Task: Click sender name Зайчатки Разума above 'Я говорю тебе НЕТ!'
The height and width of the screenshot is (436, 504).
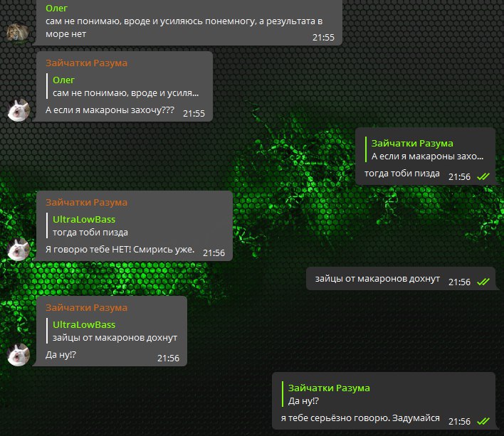Action: click(x=86, y=202)
